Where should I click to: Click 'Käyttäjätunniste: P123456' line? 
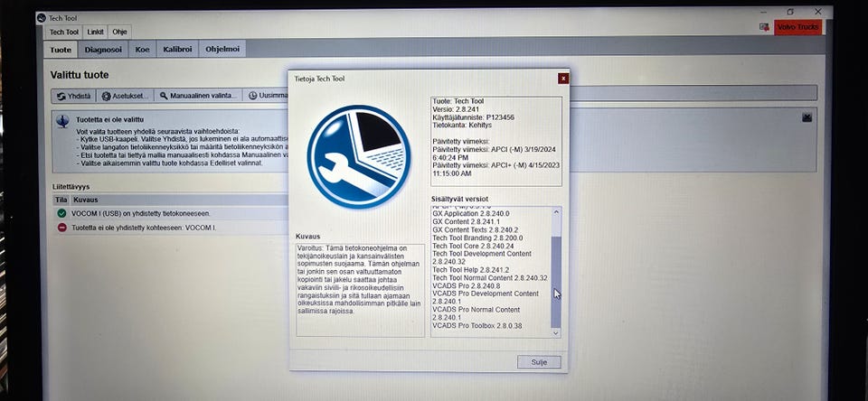(472, 117)
